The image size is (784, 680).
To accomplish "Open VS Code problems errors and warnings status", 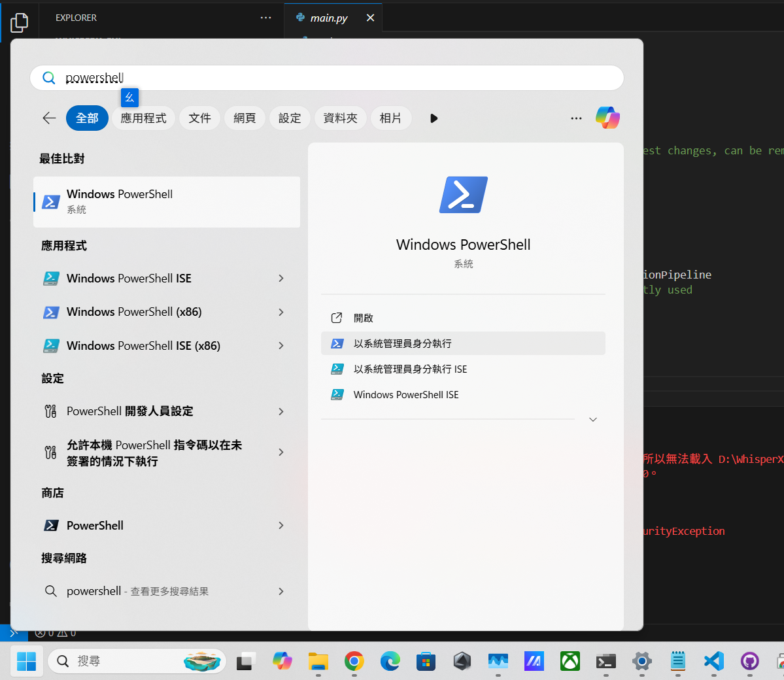I will (x=56, y=633).
